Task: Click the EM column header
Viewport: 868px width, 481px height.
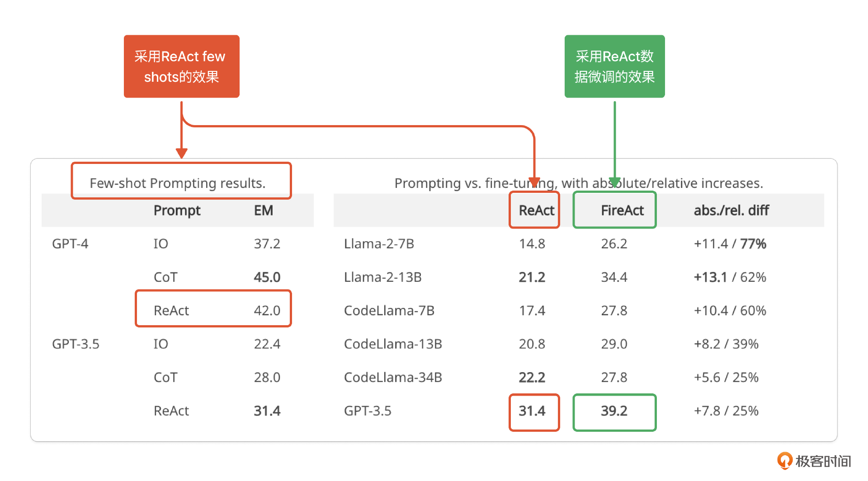Action: 263,210
